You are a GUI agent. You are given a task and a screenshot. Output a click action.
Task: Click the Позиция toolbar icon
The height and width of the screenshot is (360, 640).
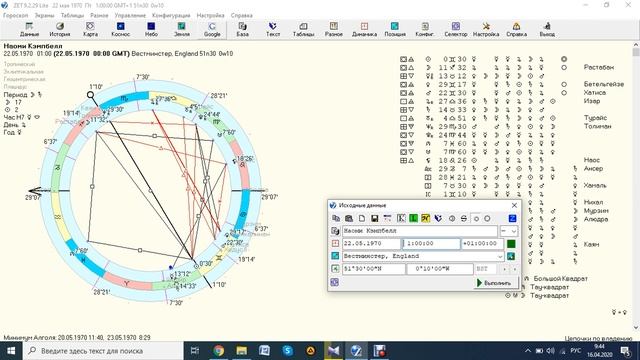pos(395,30)
